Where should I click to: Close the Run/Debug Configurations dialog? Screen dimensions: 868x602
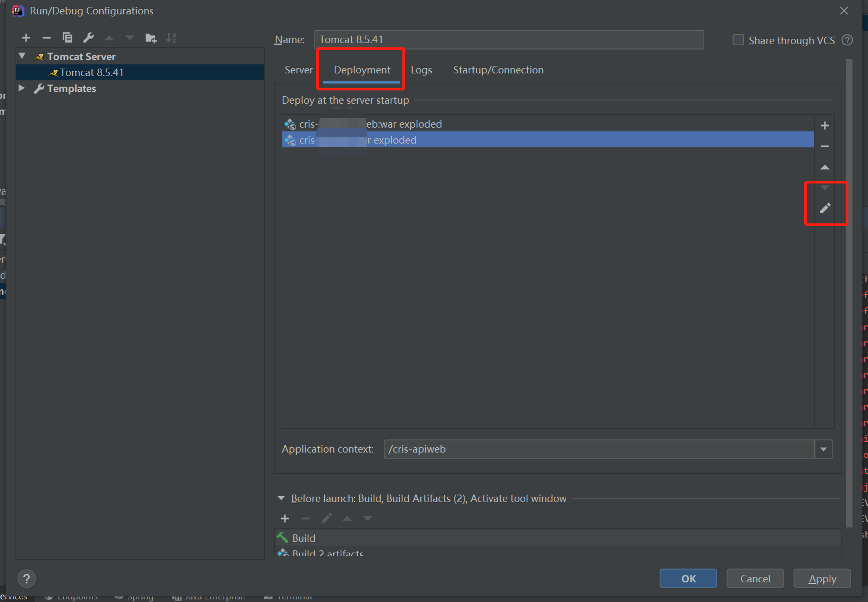(x=844, y=11)
